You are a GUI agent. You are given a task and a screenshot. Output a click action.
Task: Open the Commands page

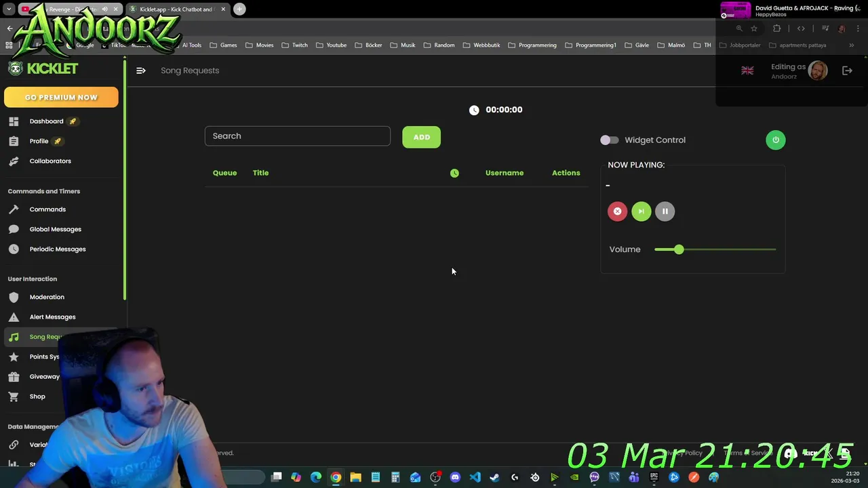47,209
